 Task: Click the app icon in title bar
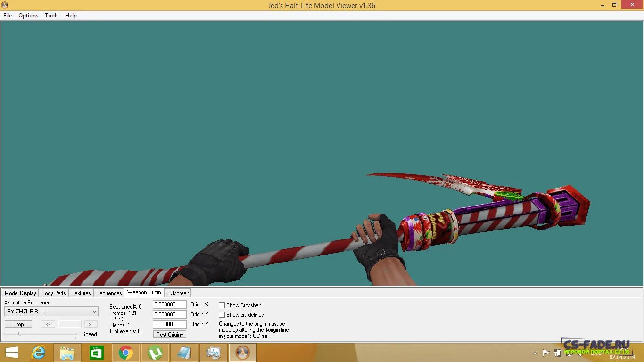tap(5, 5)
